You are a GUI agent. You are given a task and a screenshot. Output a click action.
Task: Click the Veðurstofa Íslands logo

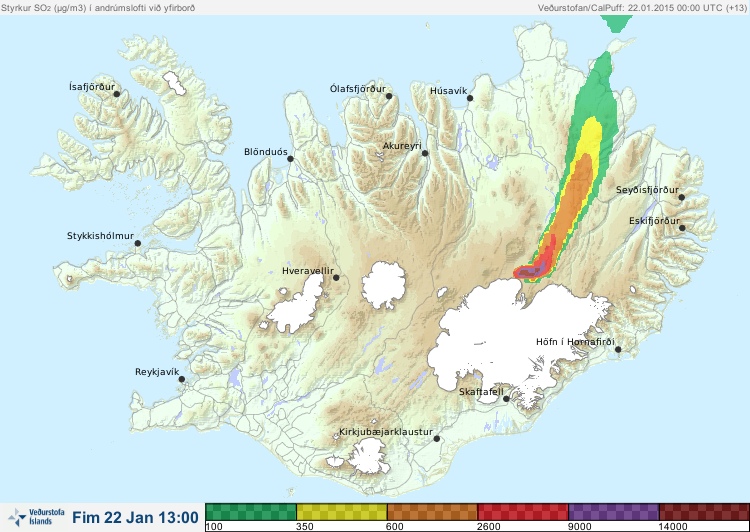36,517
